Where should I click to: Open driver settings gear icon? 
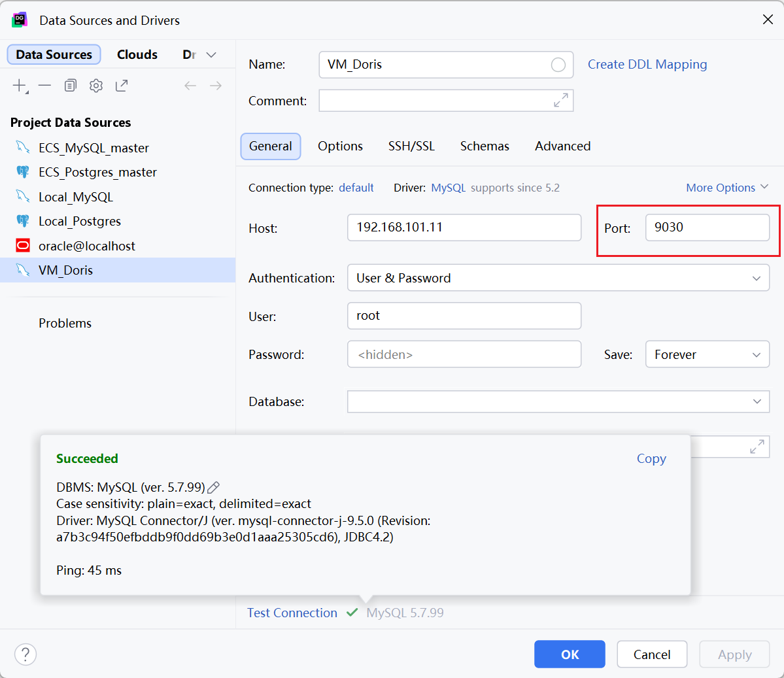click(96, 86)
